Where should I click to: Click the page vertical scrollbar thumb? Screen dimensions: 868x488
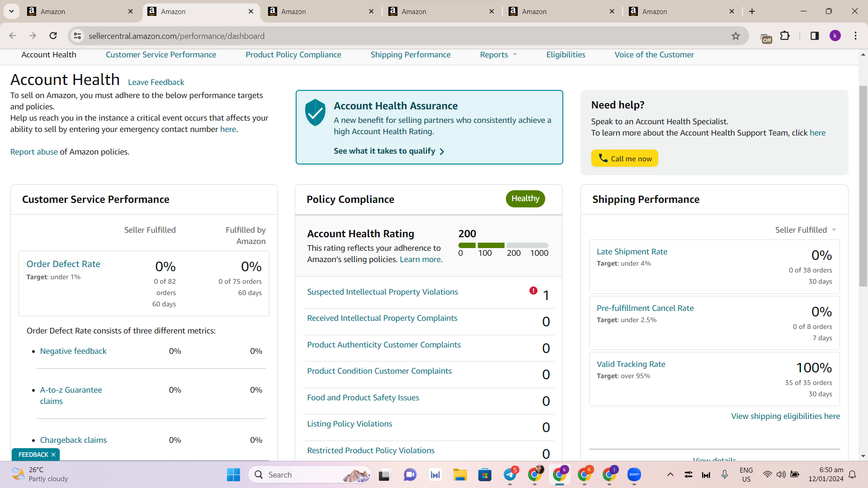point(863,186)
